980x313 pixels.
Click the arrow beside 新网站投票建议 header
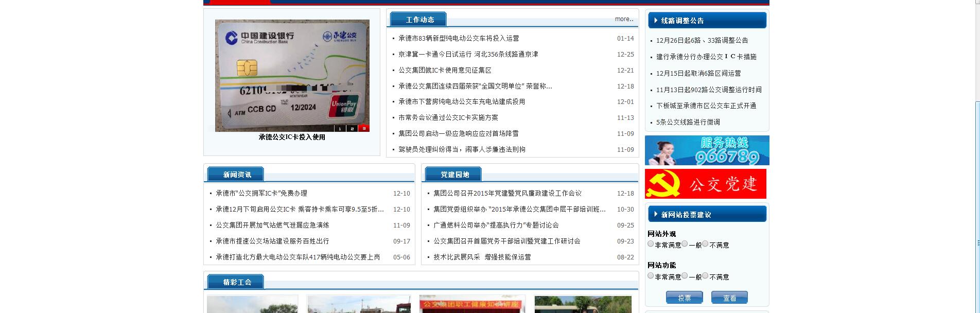point(655,215)
